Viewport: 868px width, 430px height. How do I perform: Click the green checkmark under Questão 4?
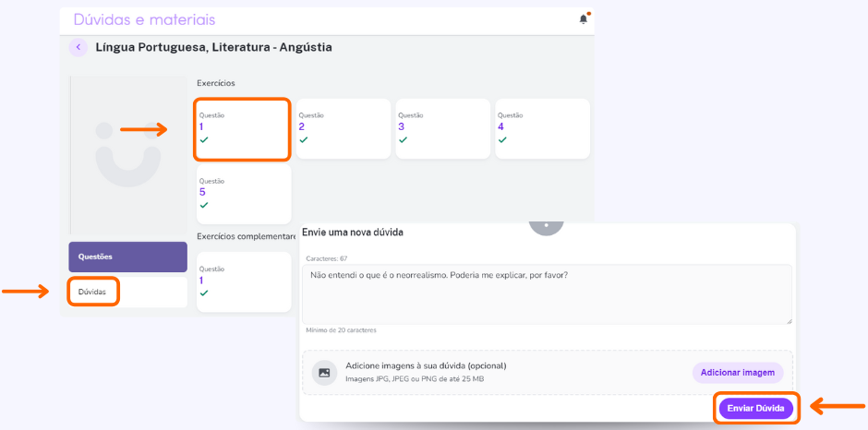click(x=502, y=139)
